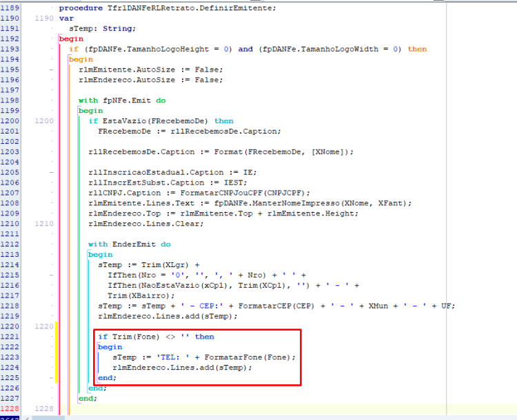Click the 'with fpNFe.Emit do' statement
This screenshot has width=517, height=420.
tap(122, 101)
